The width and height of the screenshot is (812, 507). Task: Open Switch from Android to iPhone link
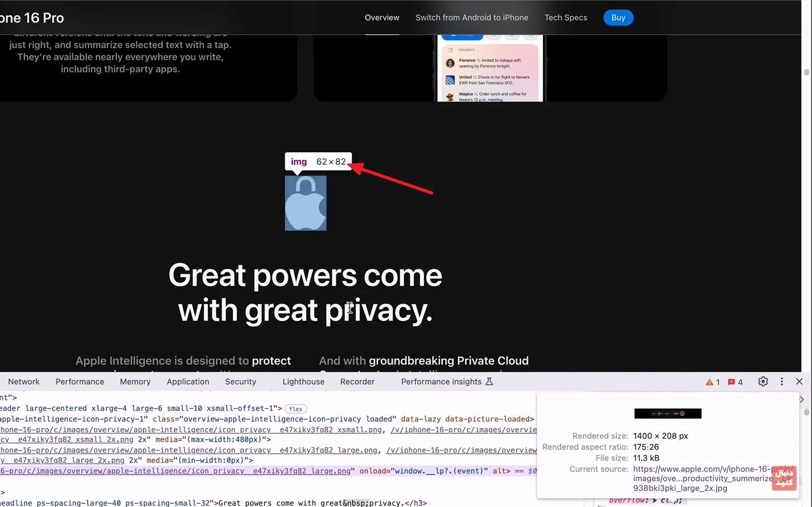[472, 18]
